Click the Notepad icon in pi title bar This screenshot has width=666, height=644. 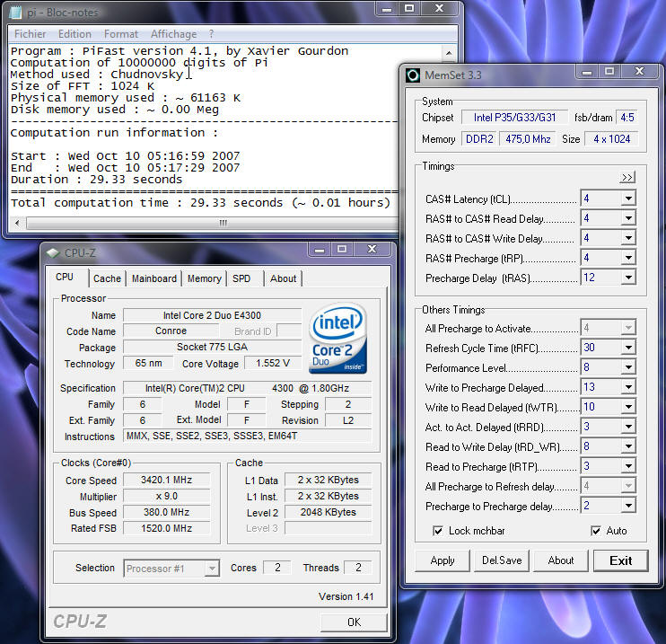pyautogui.click(x=15, y=13)
